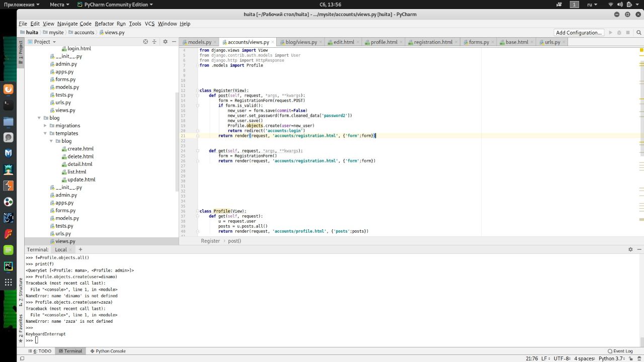644x362 pixels.
Task: Open Firefox from the dock
Action: click(x=8, y=89)
